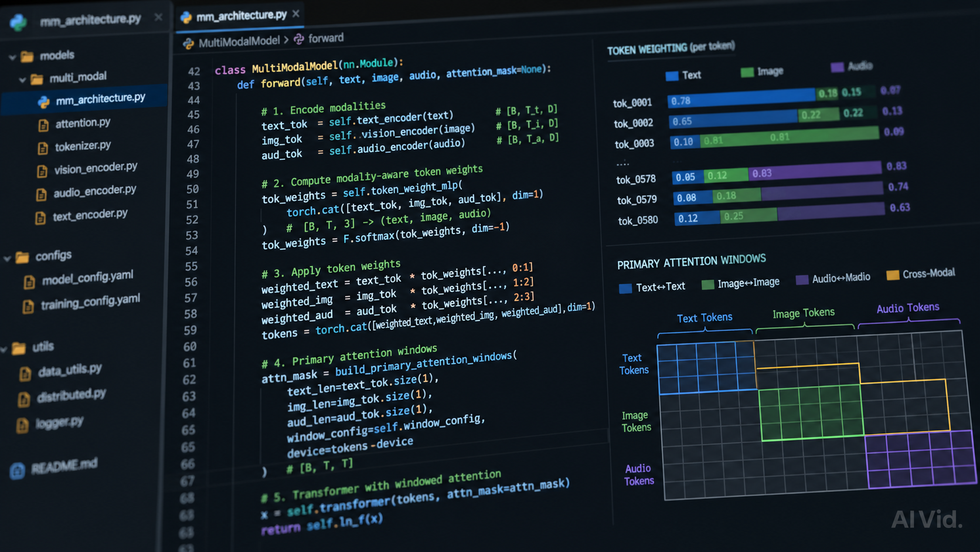Close the left mm_architecture.py tab
The height and width of the screenshot is (552, 980).
click(158, 18)
